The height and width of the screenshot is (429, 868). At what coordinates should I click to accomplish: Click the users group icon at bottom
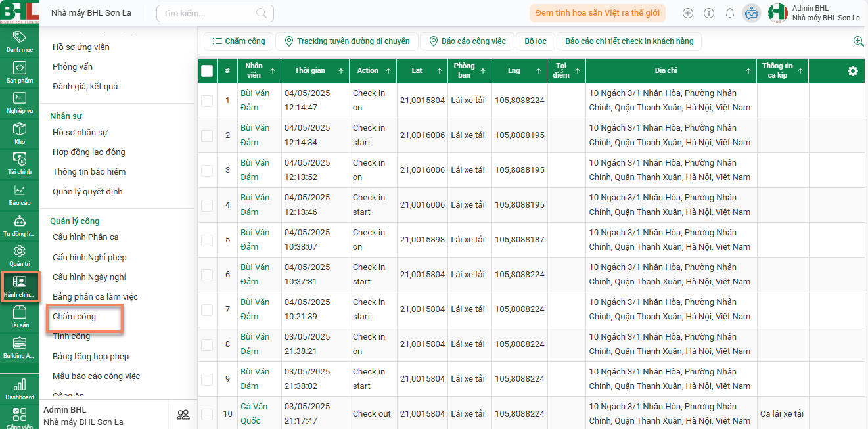[x=183, y=415]
